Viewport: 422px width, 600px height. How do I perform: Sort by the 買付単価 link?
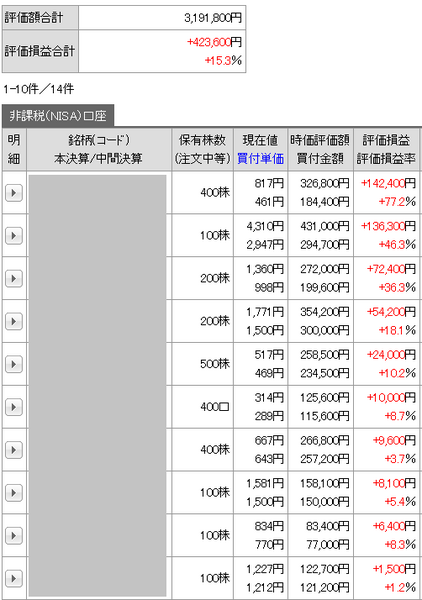point(261,158)
